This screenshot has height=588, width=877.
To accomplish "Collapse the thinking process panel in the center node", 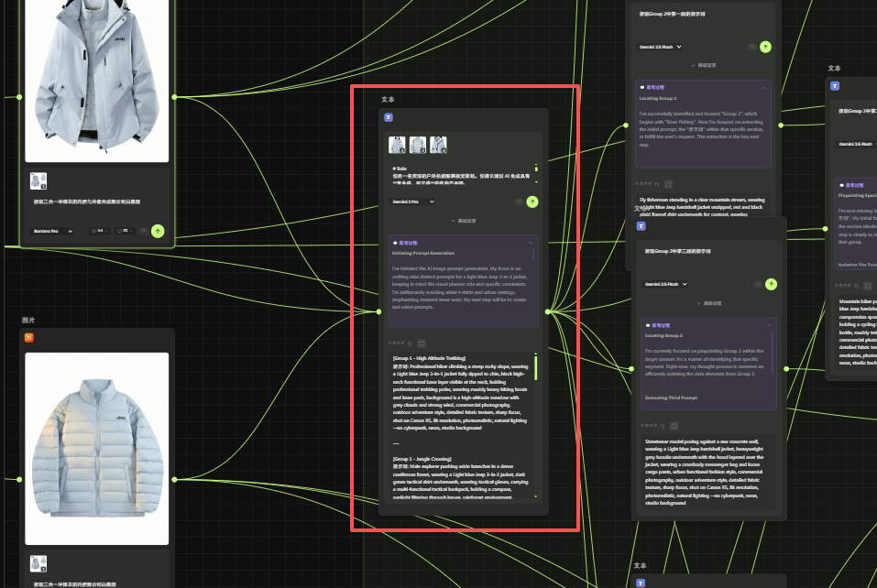I will pos(531,243).
